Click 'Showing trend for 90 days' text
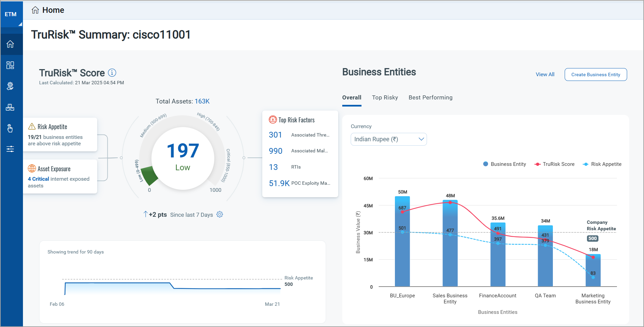Image resolution: width=644 pixels, height=327 pixels. pyautogui.click(x=76, y=252)
